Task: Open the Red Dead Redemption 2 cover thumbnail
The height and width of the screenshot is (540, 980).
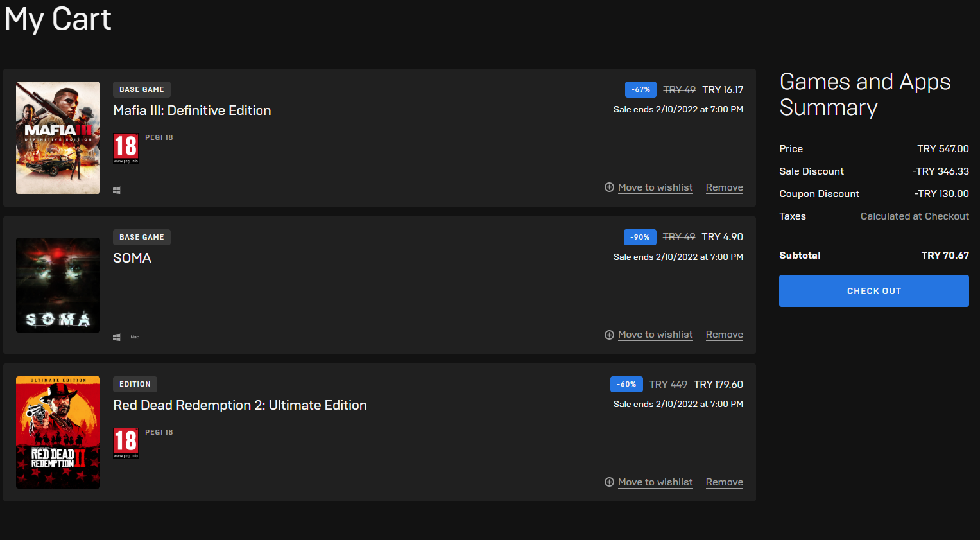Action: pyautogui.click(x=58, y=432)
